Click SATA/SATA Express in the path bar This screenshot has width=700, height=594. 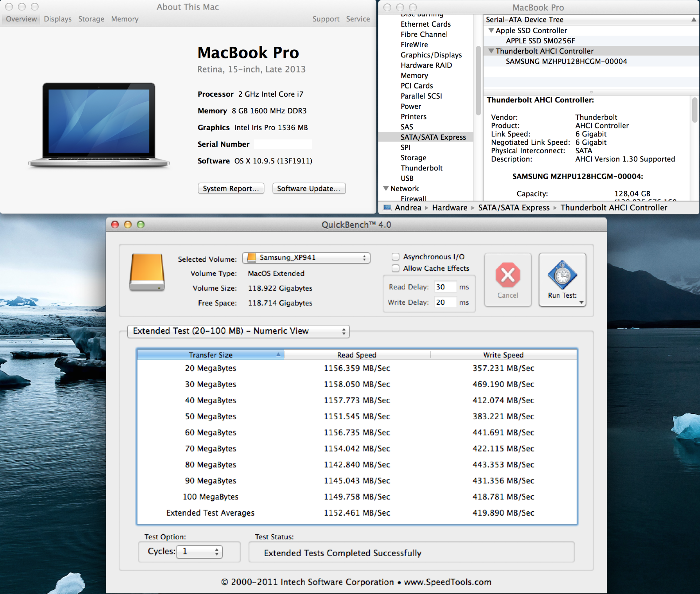[x=514, y=208]
